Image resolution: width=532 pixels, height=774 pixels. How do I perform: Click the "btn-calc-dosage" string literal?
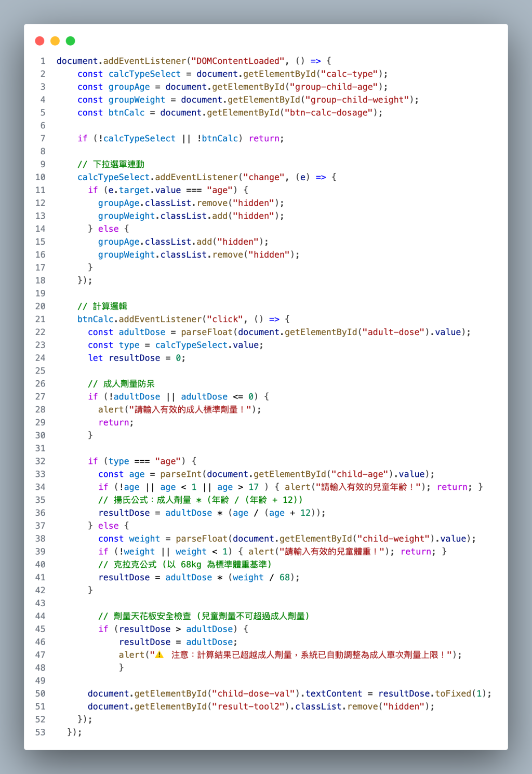click(329, 113)
